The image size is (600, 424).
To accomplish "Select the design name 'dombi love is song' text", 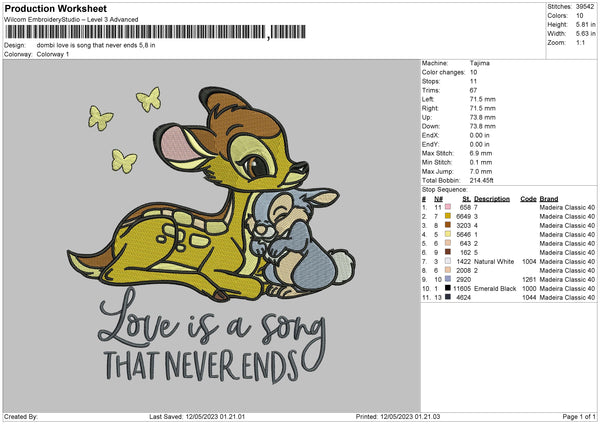I will [96, 45].
